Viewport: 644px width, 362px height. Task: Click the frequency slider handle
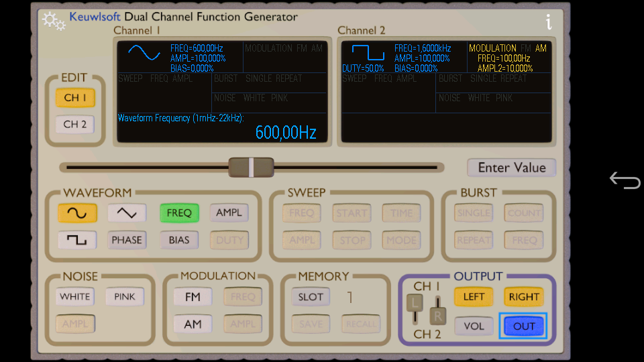[x=251, y=167]
